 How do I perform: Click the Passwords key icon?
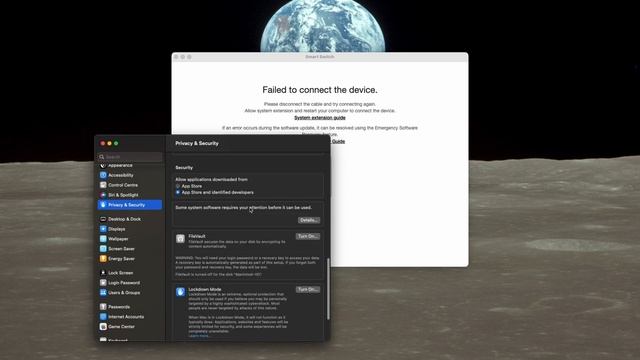103,307
